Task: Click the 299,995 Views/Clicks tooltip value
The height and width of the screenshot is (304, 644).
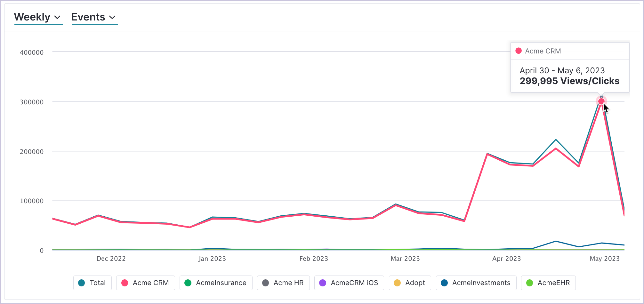Action: click(x=569, y=81)
